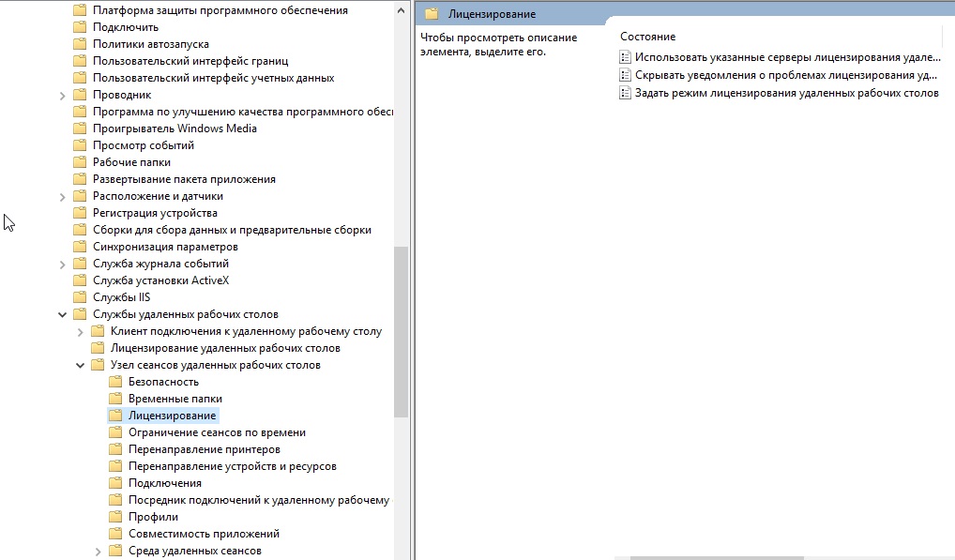Click the policy icon for «Использовать указанные серверы лицензирования»
The image size is (955, 560).
[625, 57]
